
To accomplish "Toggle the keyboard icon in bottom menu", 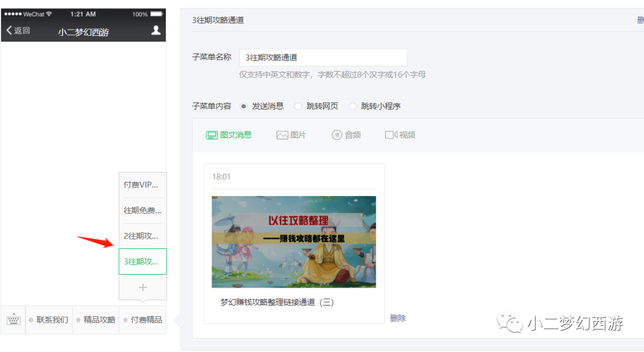I will [13, 320].
